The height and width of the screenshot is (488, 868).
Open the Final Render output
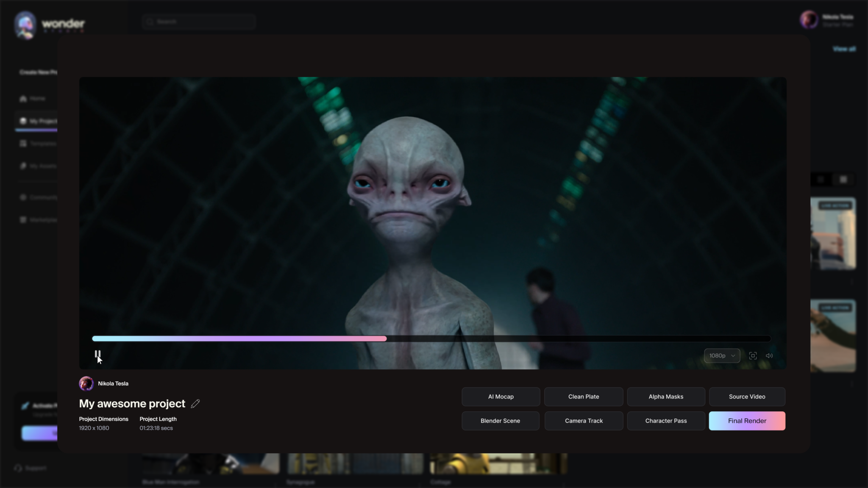[747, 421]
